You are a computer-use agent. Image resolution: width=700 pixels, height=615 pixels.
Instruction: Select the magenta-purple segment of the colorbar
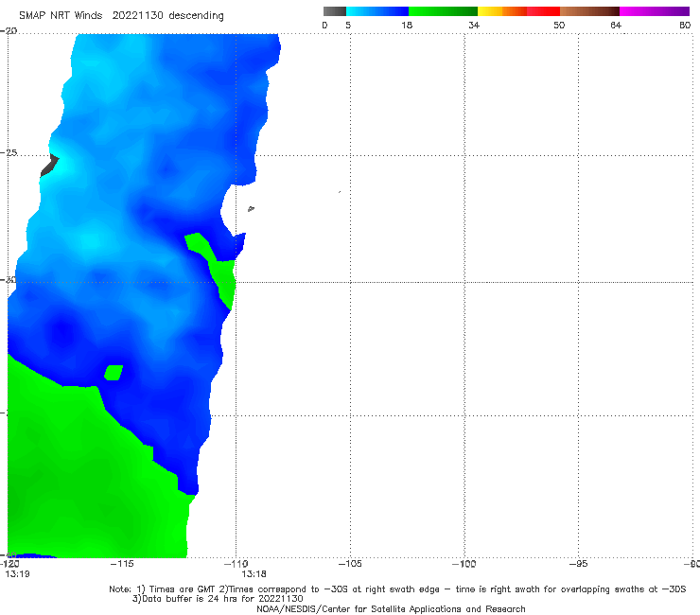655,11
